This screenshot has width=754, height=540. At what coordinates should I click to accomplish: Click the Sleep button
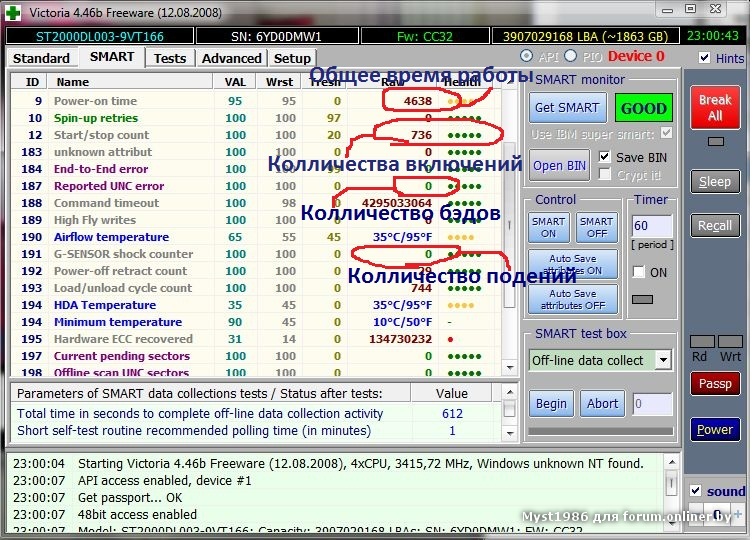(715, 182)
